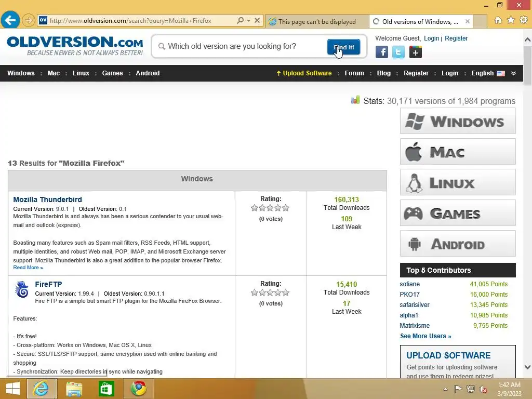Image resolution: width=532 pixels, height=399 pixels.
Task: Stop loading with the address bar X
Action: coord(257,20)
